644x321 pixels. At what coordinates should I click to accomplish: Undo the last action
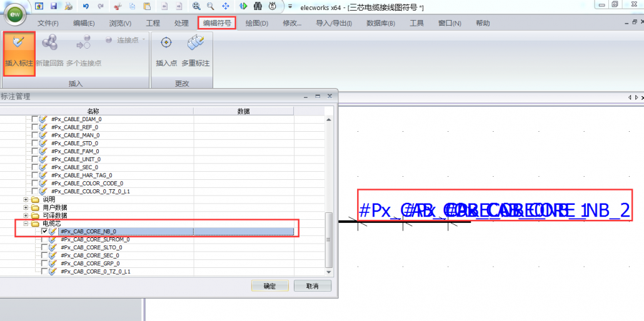click(x=86, y=6)
